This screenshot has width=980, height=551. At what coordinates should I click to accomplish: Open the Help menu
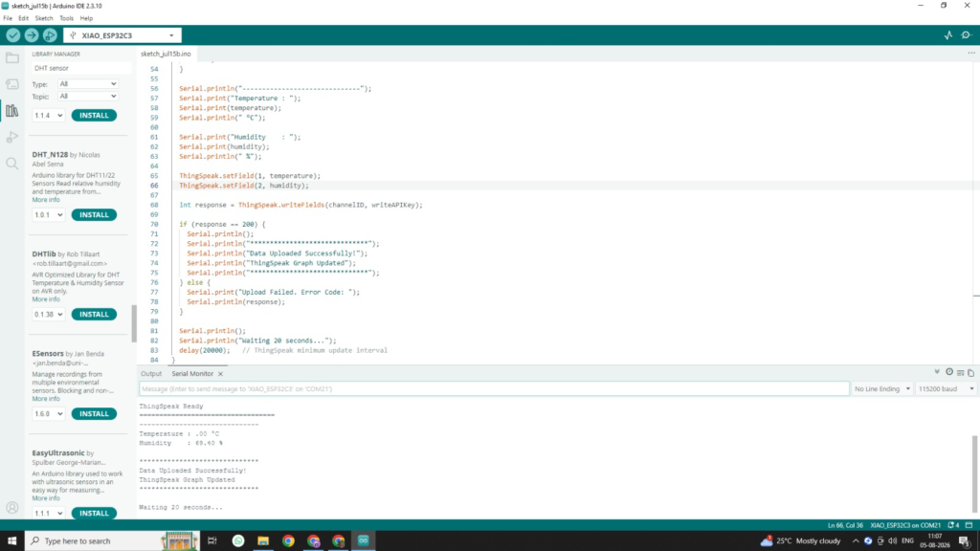click(86, 18)
